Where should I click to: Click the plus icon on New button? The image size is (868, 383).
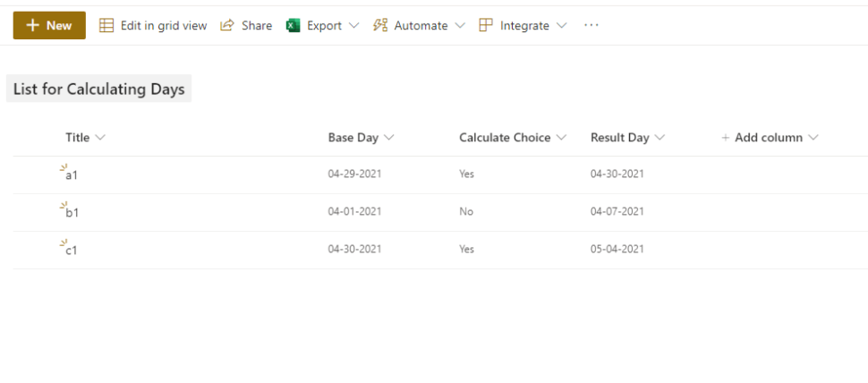click(32, 25)
